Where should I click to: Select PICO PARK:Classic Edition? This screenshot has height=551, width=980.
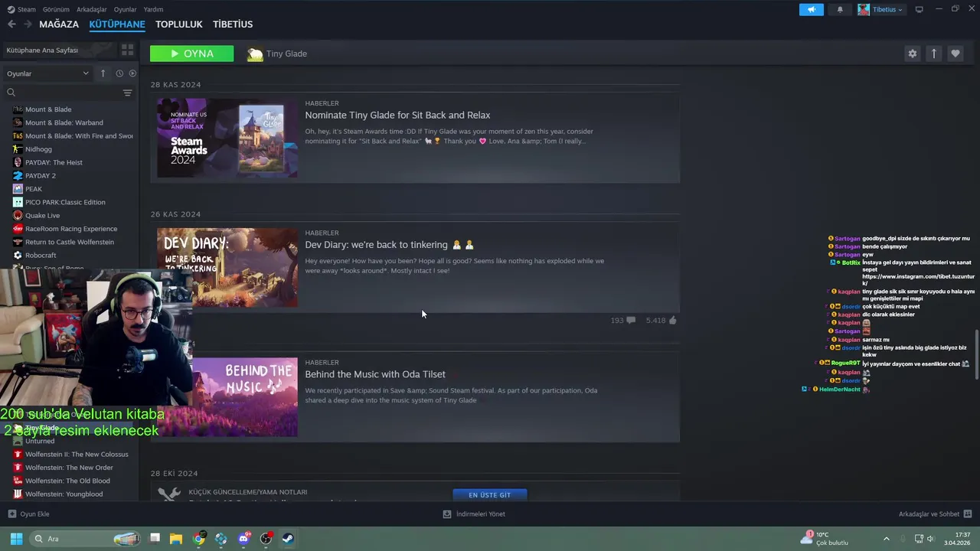[x=65, y=202]
